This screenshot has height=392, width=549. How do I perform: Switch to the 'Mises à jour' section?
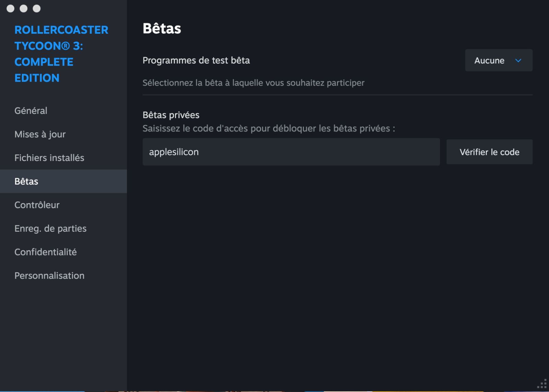[40, 134]
